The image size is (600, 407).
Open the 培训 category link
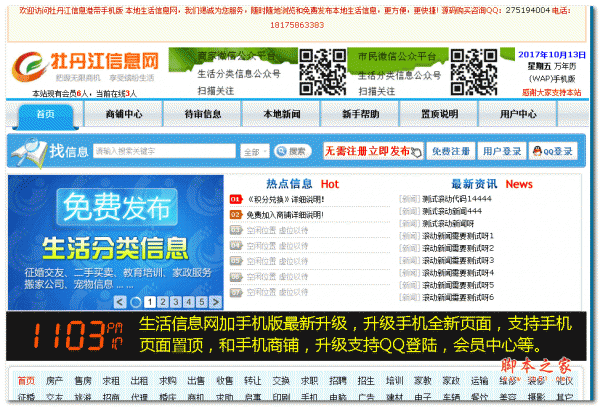pyautogui.click(x=394, y=381)
